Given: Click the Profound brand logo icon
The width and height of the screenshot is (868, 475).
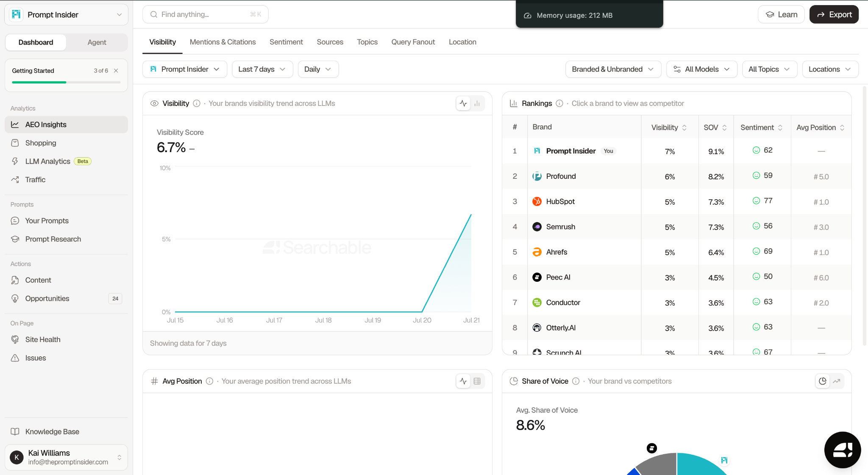Looking at the screenshot, I should point(537,176).
